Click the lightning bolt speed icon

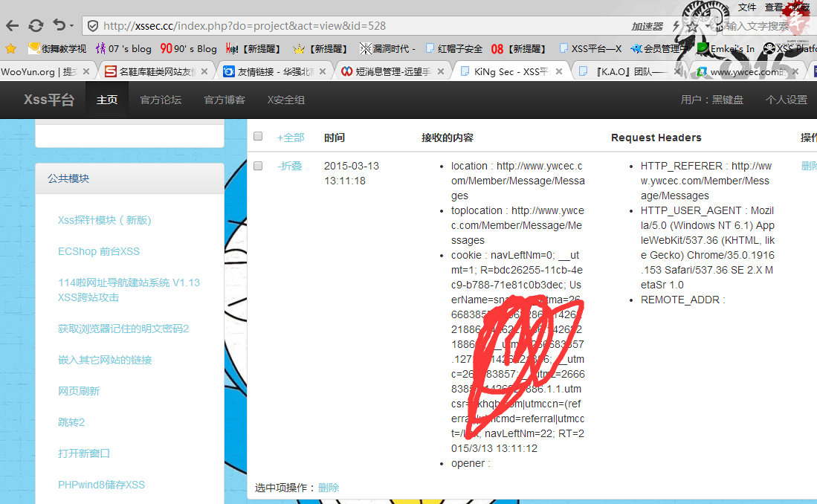point(676,26)
